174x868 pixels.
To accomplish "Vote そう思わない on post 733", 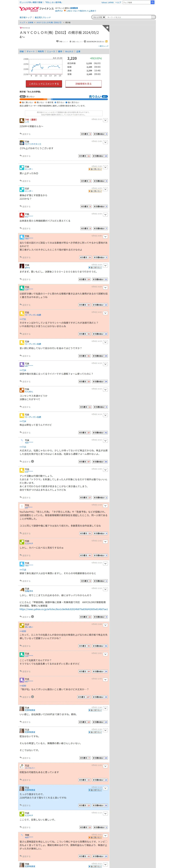I will (x=100, y=305).
